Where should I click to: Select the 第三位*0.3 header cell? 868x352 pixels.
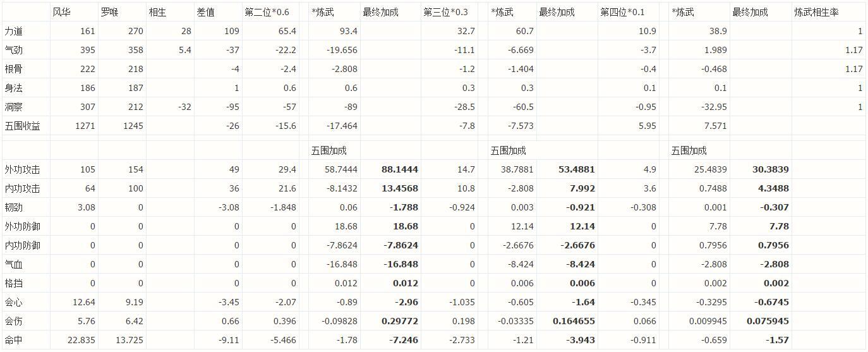[x=446, y=12]
